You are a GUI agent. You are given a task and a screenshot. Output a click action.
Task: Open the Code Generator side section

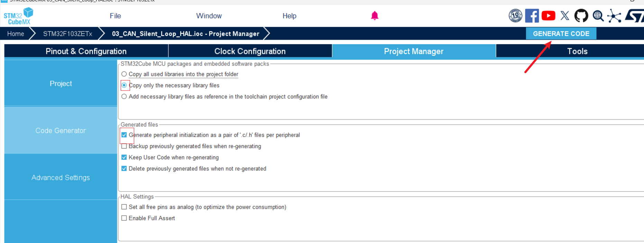61,130
